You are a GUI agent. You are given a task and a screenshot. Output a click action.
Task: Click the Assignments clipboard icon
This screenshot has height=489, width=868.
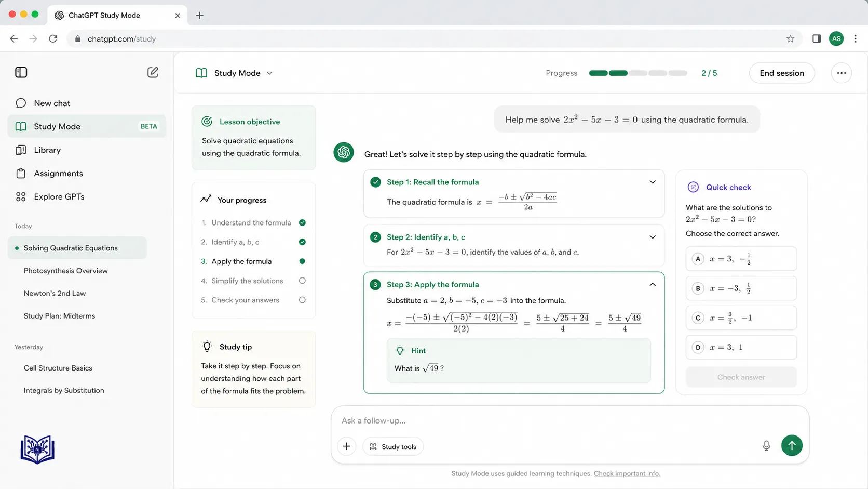pyautogui.click(x=21, y=173)
